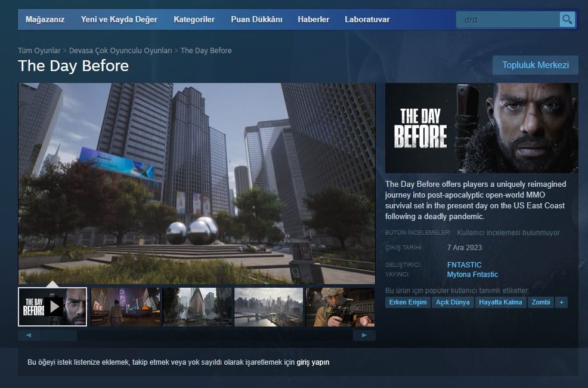Select the soldier with rifle thumbnail
This screenshot has height=388, width=588.
(340, 307)
